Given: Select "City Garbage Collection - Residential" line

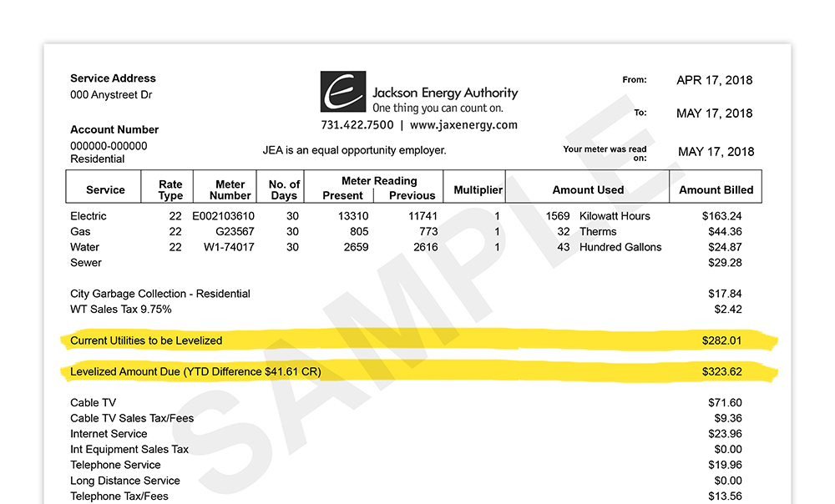Looking at the screenshot, I should point(160,294).
